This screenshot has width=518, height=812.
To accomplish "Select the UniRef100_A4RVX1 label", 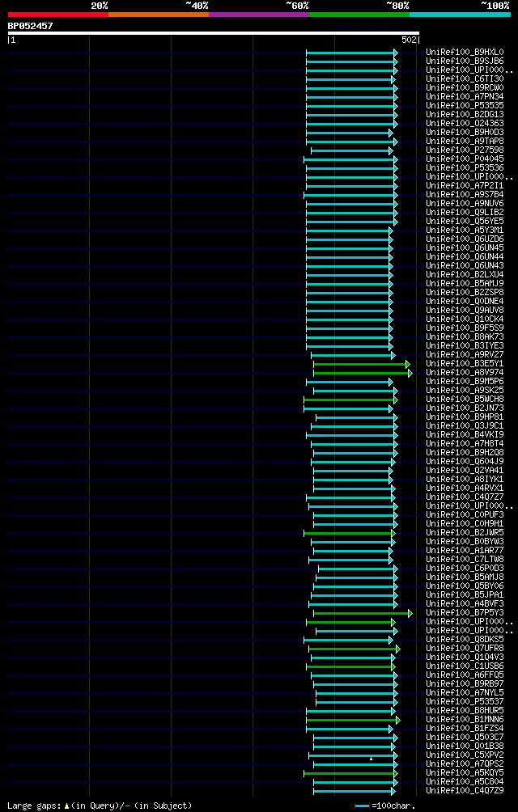I will (465, 488).
